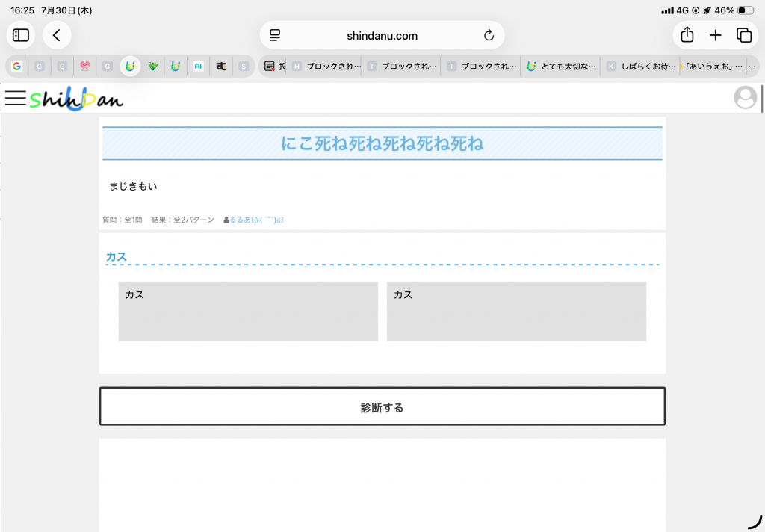Switch to the とても大切な… tab
Screen dimensions: 765x532
(x=560, y=66)
